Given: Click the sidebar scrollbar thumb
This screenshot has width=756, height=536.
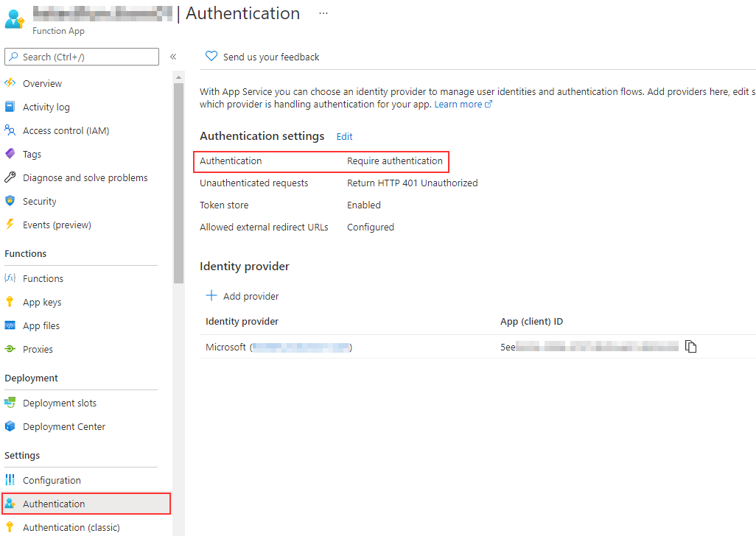Looking at the screenshot, I should pyautogui.click(x=178, y=183).
